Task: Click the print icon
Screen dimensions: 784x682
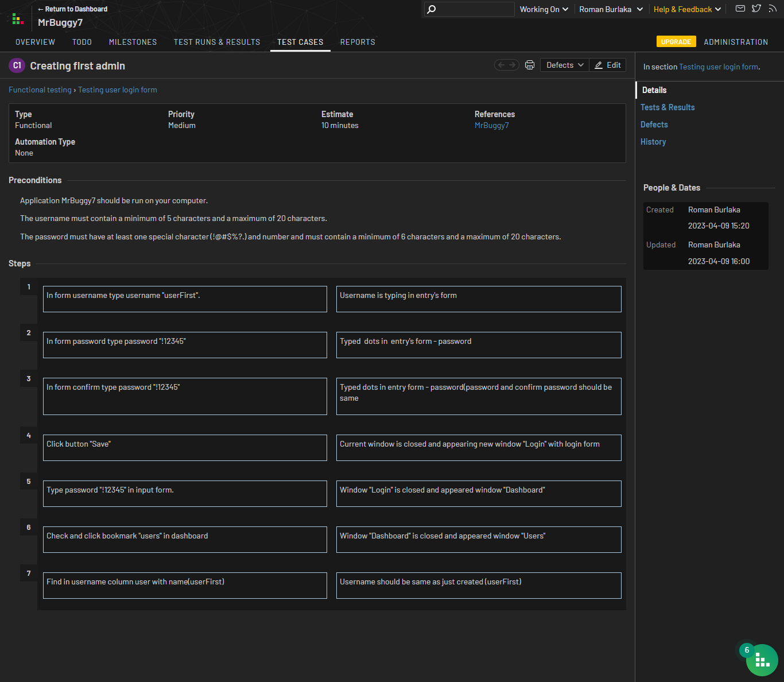Action: [x=530, y=65]
